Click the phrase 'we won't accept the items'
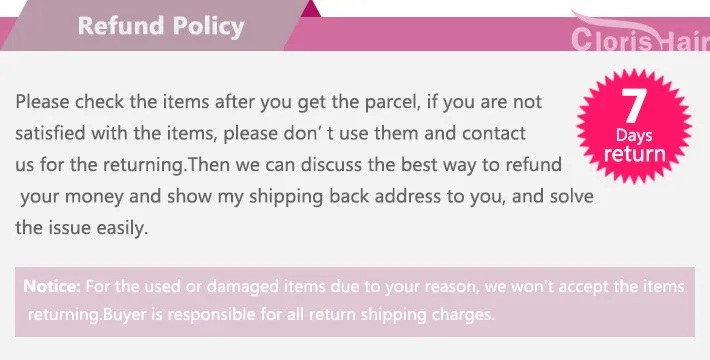The height and width of the screenshot is (360, 710). (x=584, y=286)
